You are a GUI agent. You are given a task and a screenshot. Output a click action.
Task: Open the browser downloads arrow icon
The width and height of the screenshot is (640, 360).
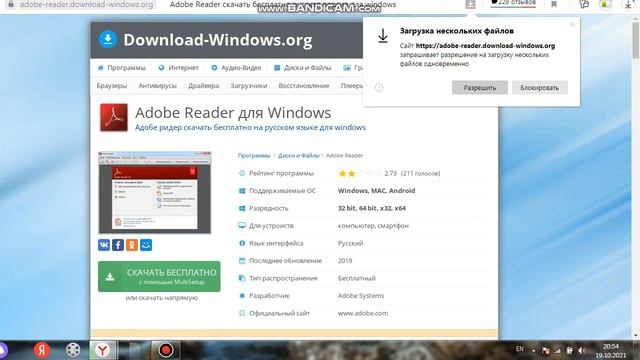tap(628, 4)
